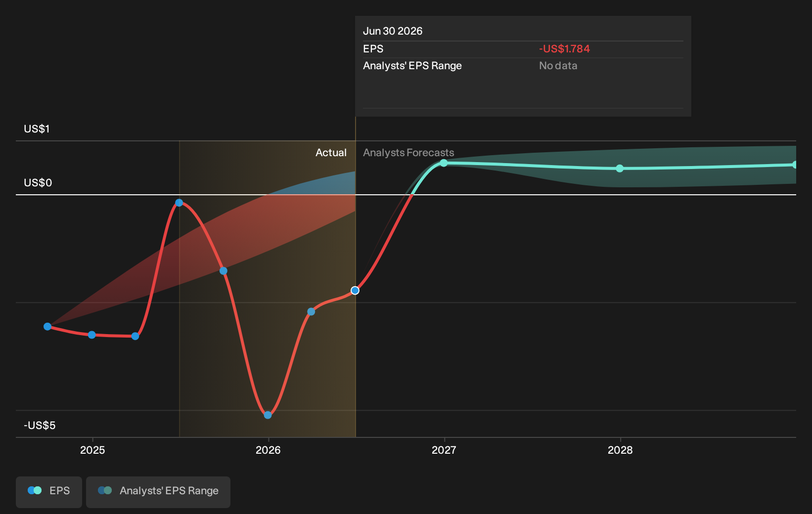Click the EPS data point above 2025 tick

[x=91, y=335]
